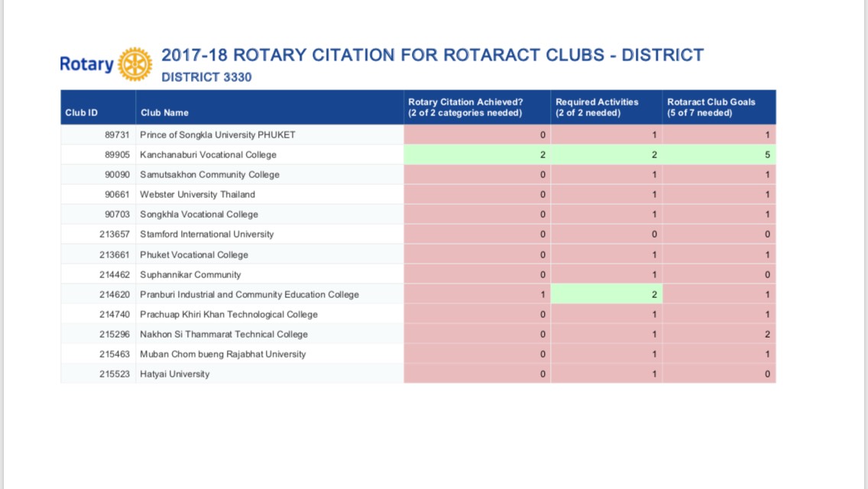Click Pranburi's citation achieved value 1
The image size is (868, 489).
click(542, 295)
